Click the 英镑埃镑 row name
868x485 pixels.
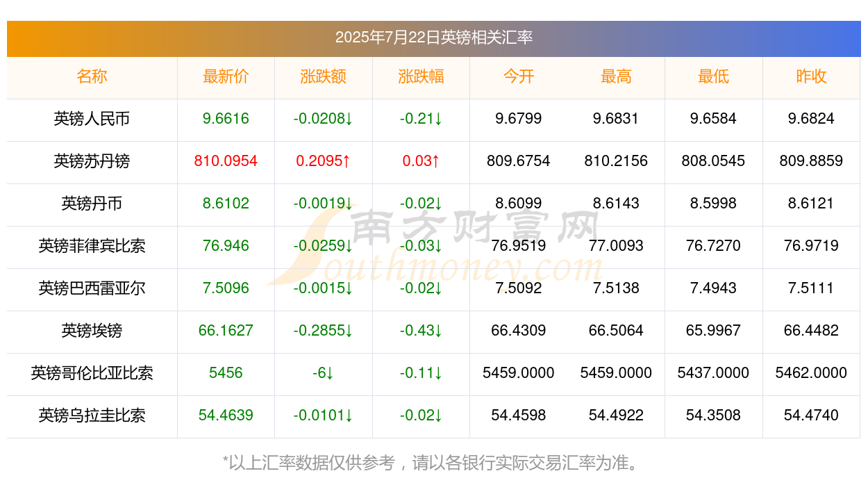pos(92,331)
